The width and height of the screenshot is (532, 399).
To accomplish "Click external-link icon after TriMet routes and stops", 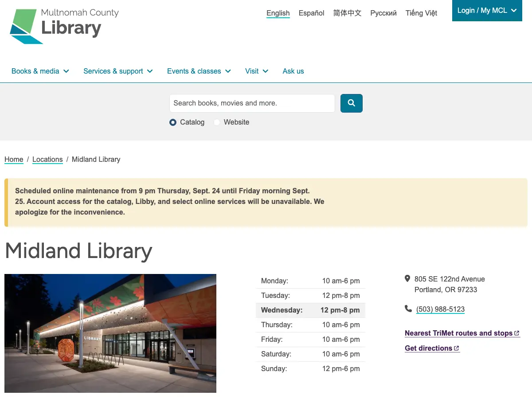I will [x=517, y=333].
